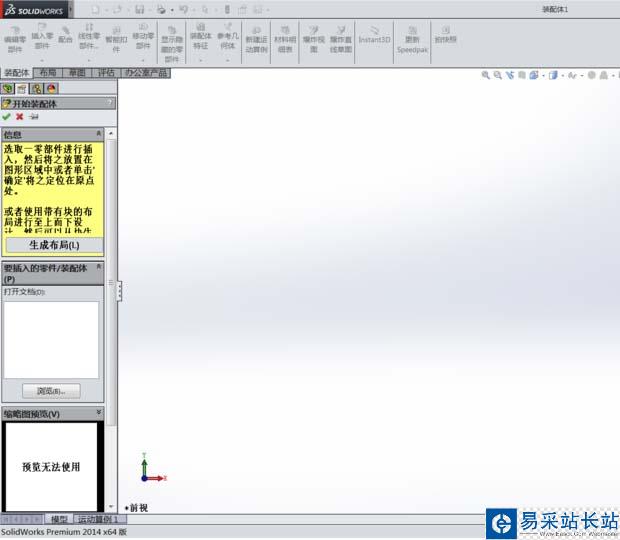
Task: Collapse the 要插入的零件/装配体 section
Action: (99, 267)
